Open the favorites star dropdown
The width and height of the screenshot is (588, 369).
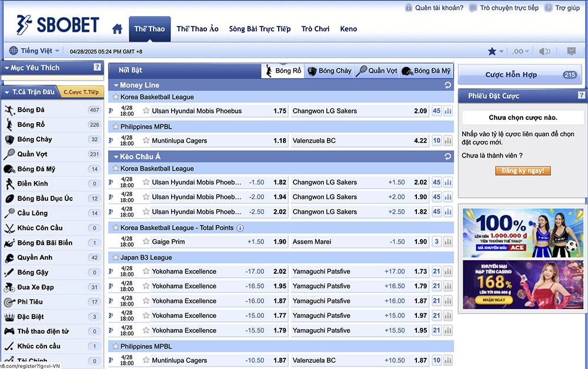pos(495,51)
